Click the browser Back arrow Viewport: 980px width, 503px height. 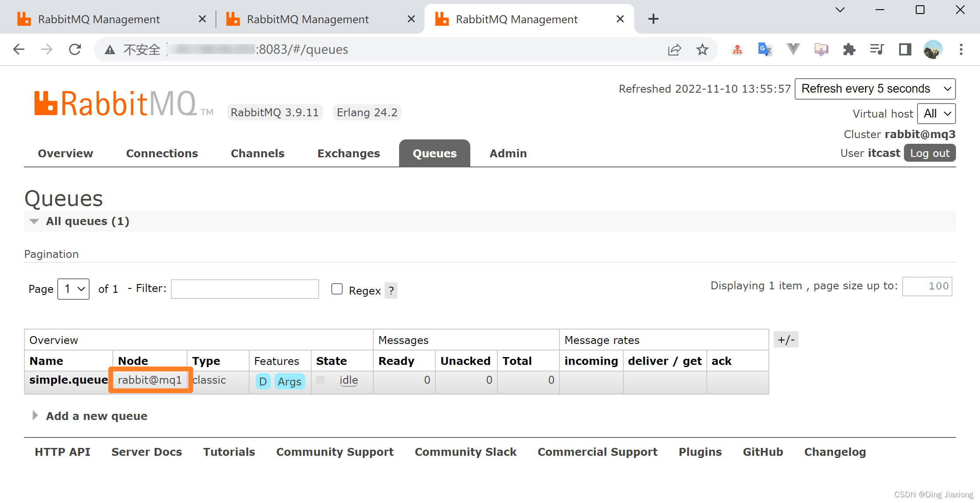click(x=19, y=49)
